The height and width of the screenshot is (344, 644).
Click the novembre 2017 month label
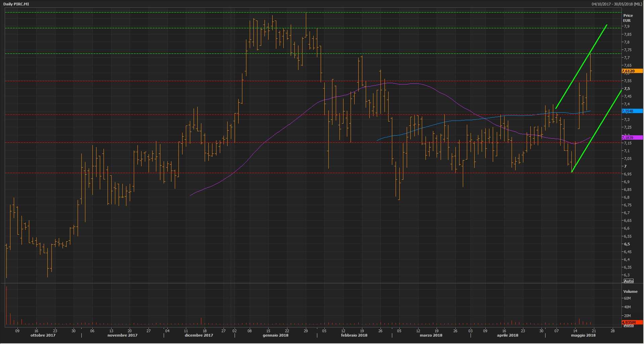click(122, 335)
